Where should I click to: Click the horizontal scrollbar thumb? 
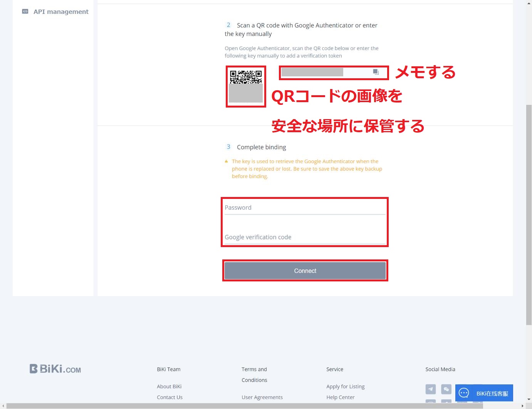click(x=245, y=406)
